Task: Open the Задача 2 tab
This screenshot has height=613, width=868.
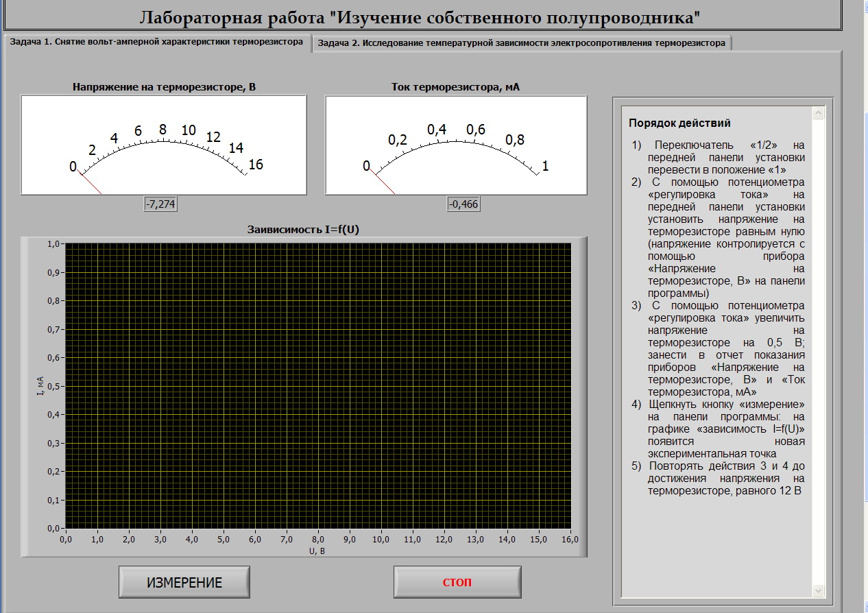Action: click(x=521, y=43)
